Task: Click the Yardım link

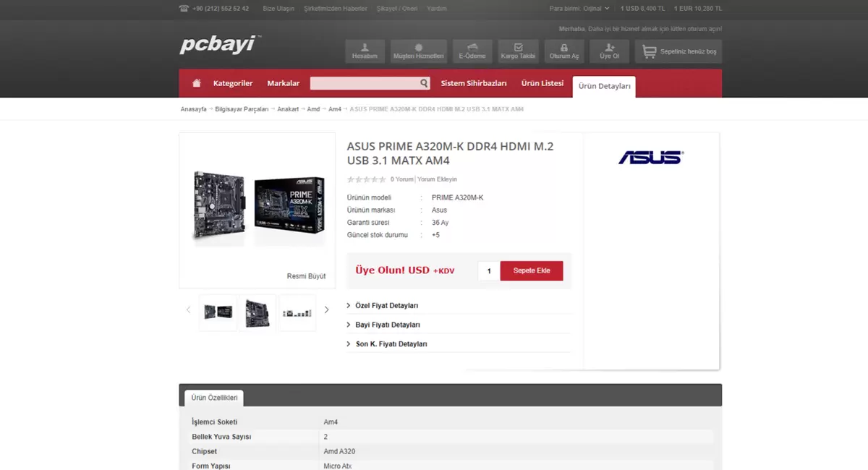Action: pyautogui.click(x=437, y=9)
